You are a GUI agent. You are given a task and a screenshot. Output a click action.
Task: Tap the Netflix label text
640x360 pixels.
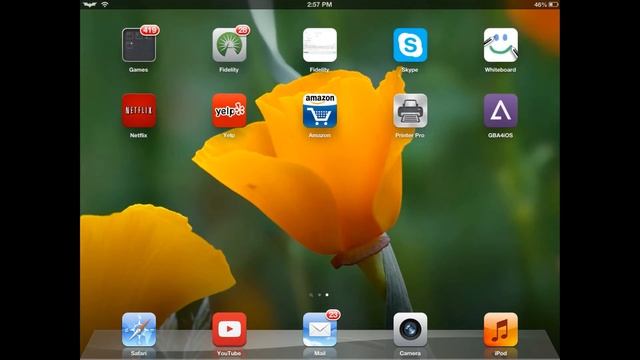139,135
